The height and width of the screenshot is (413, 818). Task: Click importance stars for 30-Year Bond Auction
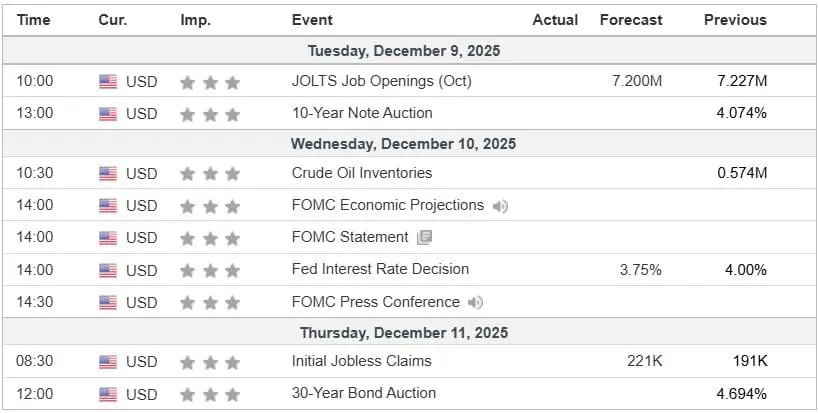point(210,393)
